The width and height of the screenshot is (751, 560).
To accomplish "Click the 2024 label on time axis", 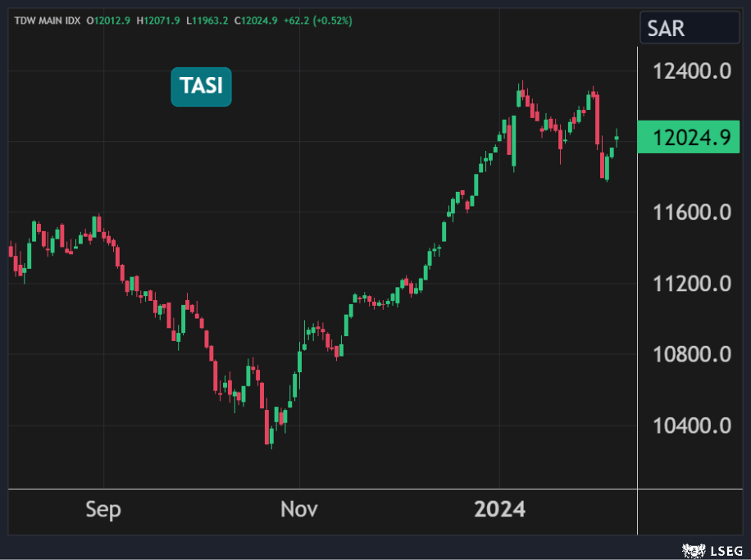I will [500, 509].
